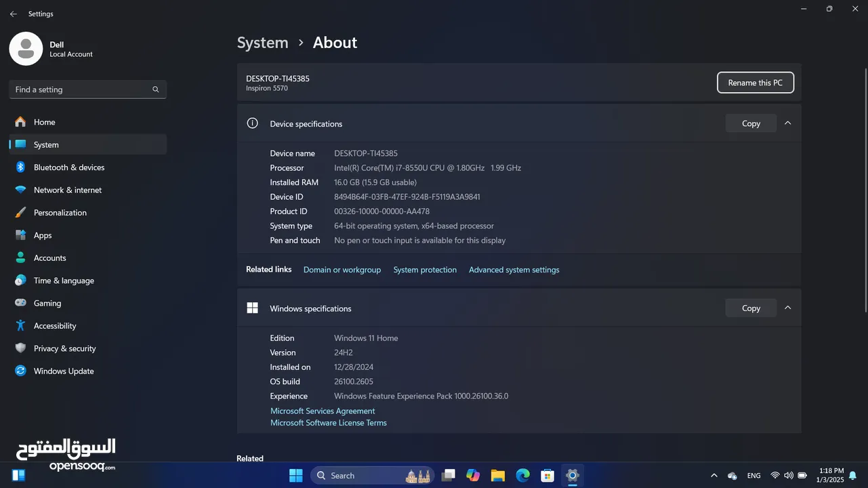The width and height of the screenshot is (868, 488).
Task: Open Windows Update settings
Action: (87, 371)
